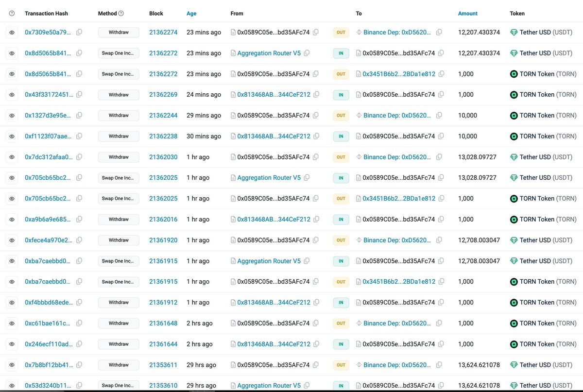Toggle eye preview for 0x1327d3e95e row

point(12,116)
